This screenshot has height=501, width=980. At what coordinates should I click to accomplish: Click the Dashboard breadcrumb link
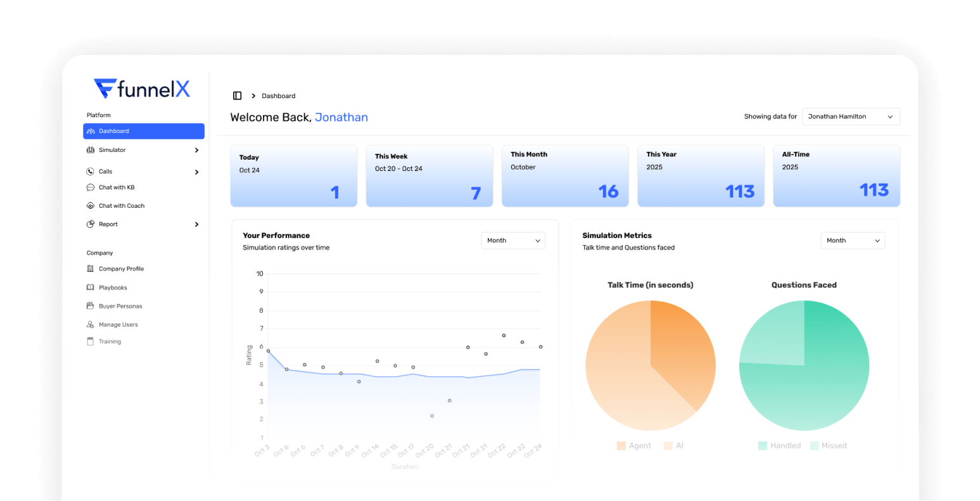pyautogui.click(x=278, y=96)
